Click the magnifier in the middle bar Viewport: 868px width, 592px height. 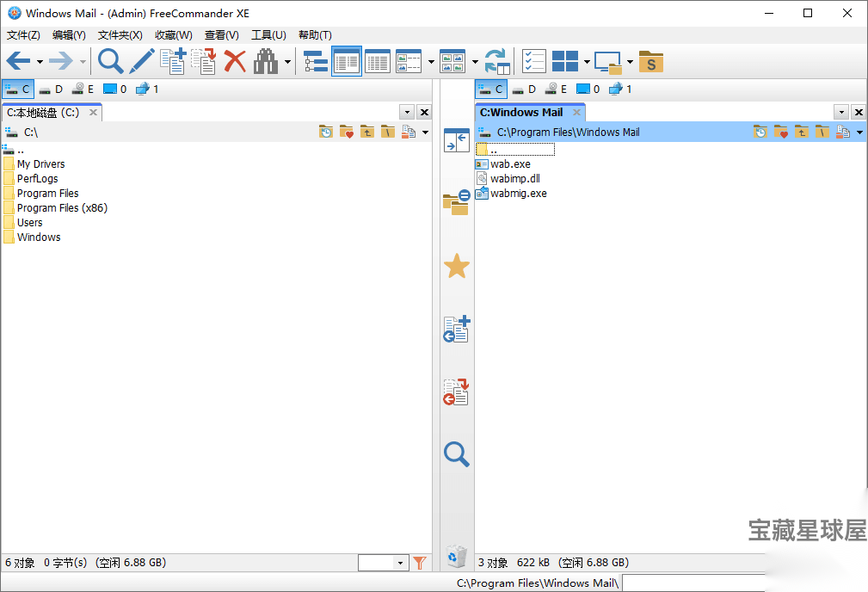(x=457, y=454)
